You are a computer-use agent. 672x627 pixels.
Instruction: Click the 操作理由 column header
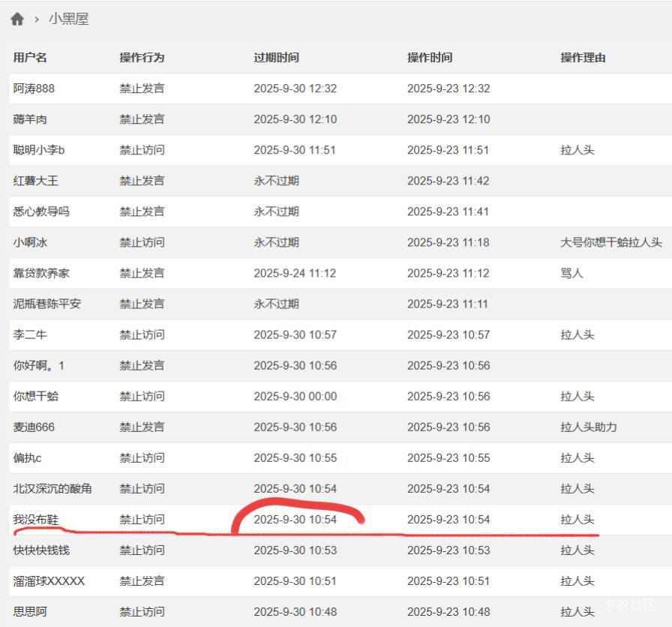click(583, 58)
